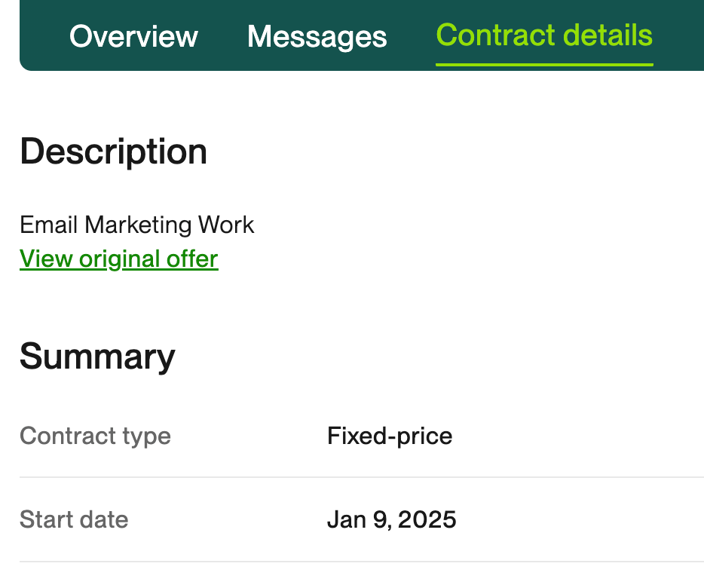The width and height of the screenshot is (704, 588).
Task: Click the green underline beneath Contract details
Action: pos(544,65)
